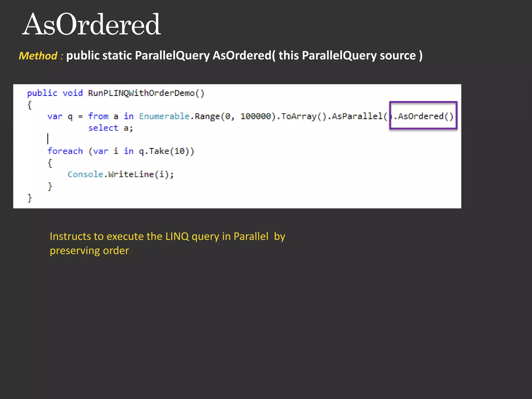Image resolution: width=532 pixels, height=399 pixels.
Task: Click the code line "select a;"
Action: click(x=111, y=128)
